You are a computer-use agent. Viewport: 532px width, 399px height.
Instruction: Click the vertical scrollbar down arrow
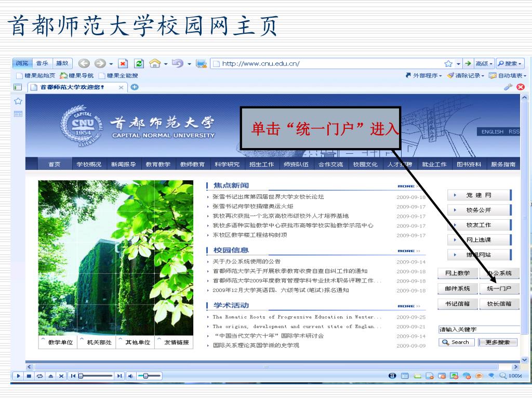[x=525, y=360]
